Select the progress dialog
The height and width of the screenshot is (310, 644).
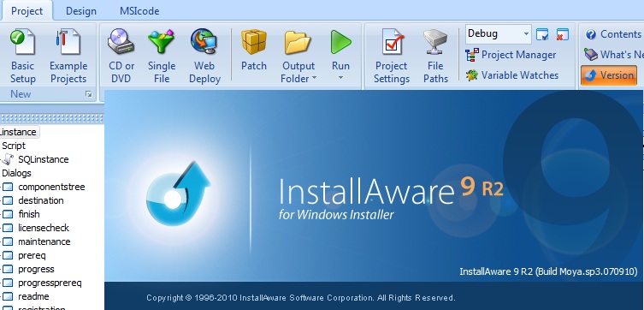coord(36,269)
